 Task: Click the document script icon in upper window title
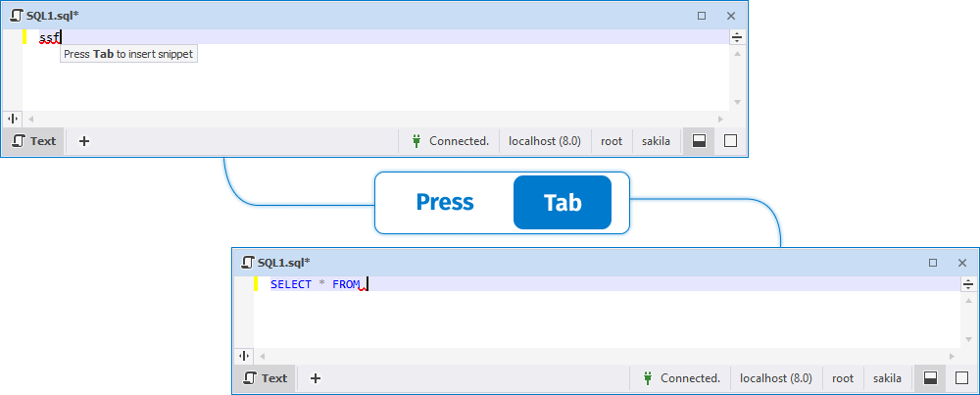pyautogui.click(x=17, y=16)
